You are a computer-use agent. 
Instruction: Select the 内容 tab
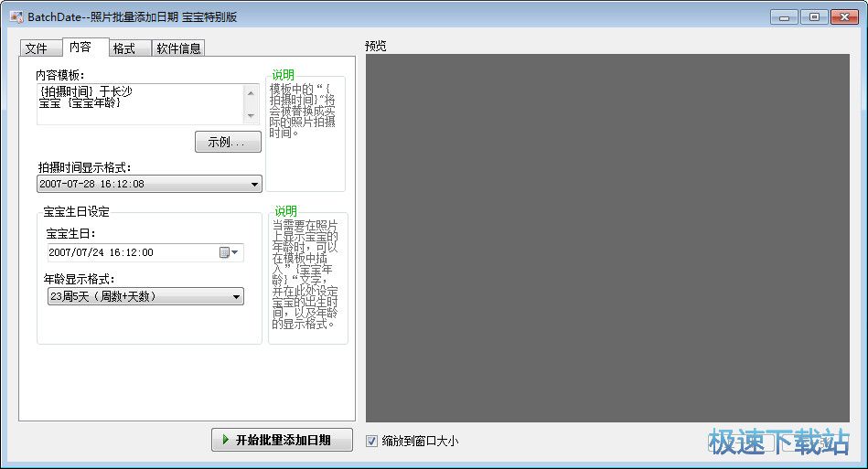(x=80, y=48)
